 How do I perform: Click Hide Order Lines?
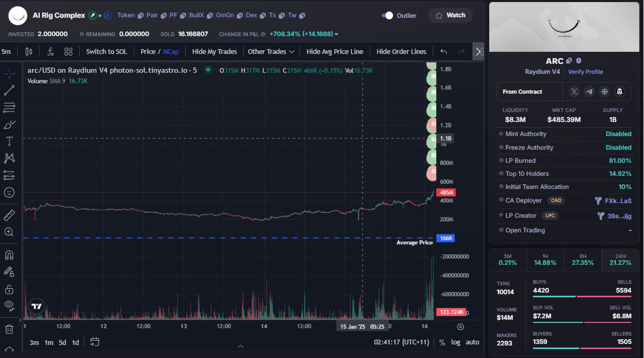click(401, 51)
